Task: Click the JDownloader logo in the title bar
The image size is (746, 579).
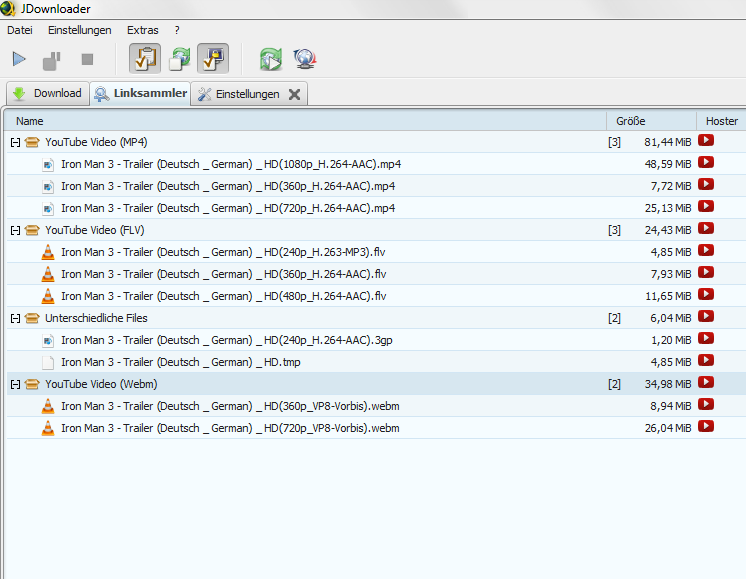Action: (7, 8)
